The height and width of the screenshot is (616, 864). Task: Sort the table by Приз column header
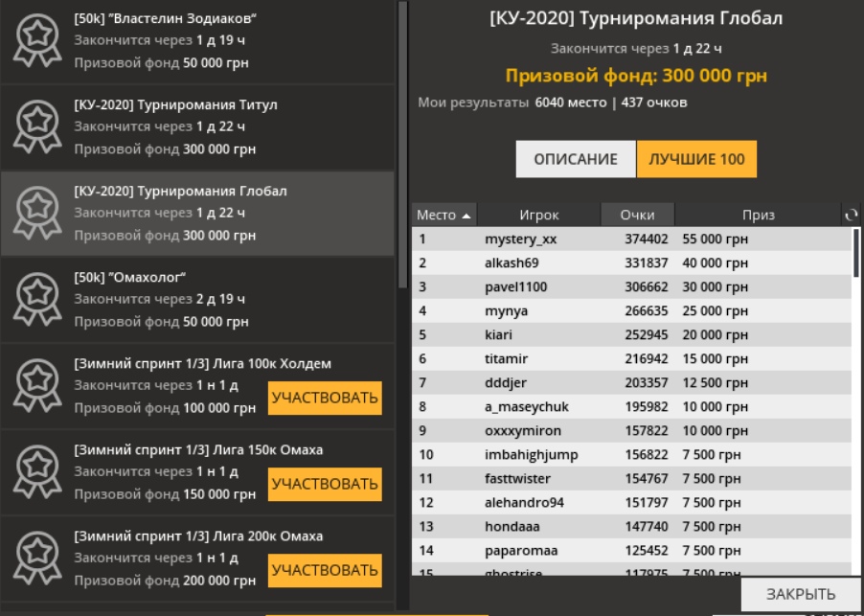[758, 216]
